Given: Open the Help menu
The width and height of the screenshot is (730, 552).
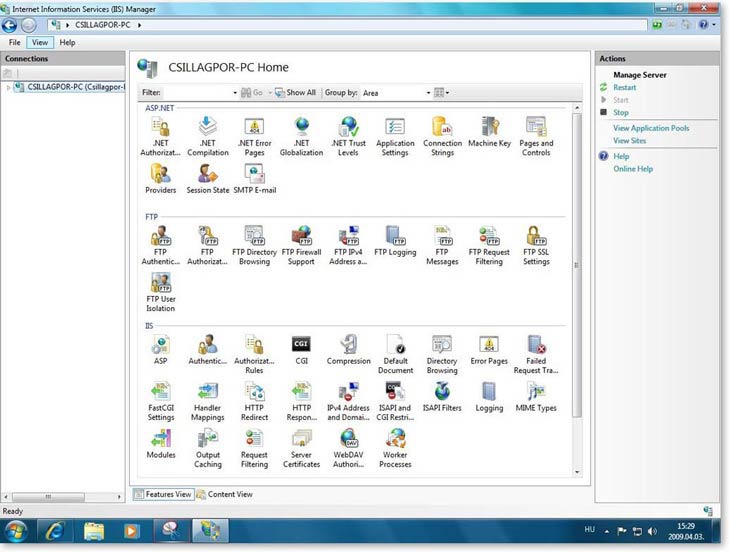Looking at the screenshot, I should pyautogui.click(x=67, y=42).
